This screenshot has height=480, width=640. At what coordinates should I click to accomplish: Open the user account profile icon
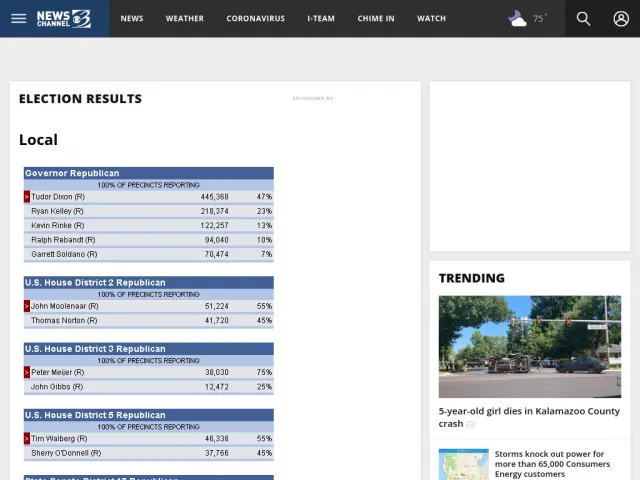[x=621, y=18]
